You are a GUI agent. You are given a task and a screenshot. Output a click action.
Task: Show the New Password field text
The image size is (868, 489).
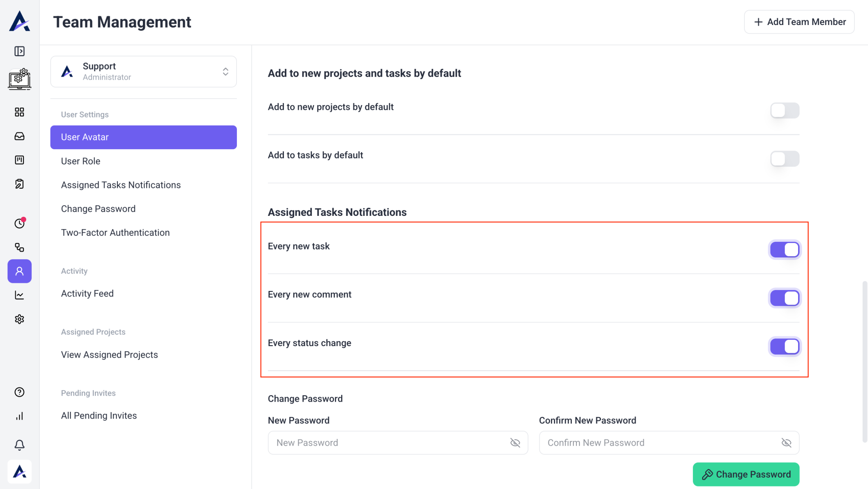pos(515,443)
